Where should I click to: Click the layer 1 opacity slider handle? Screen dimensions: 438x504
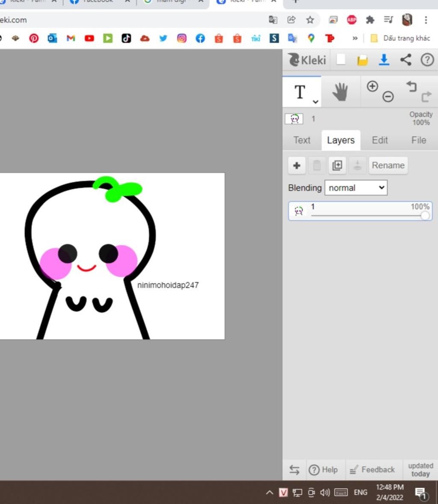pos(425,215)
